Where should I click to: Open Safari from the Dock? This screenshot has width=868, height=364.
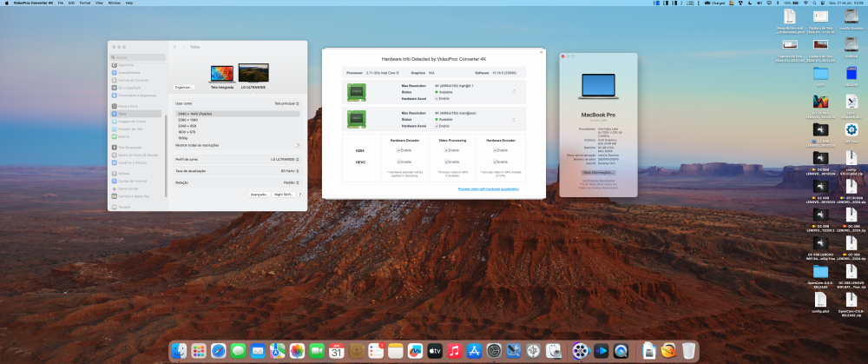(218, 350)
